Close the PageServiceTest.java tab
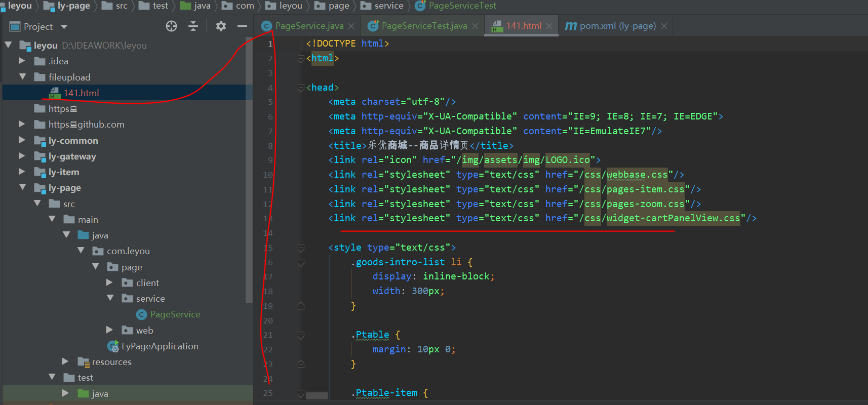The width and height of the screenshot is (868, 405). 475,26
